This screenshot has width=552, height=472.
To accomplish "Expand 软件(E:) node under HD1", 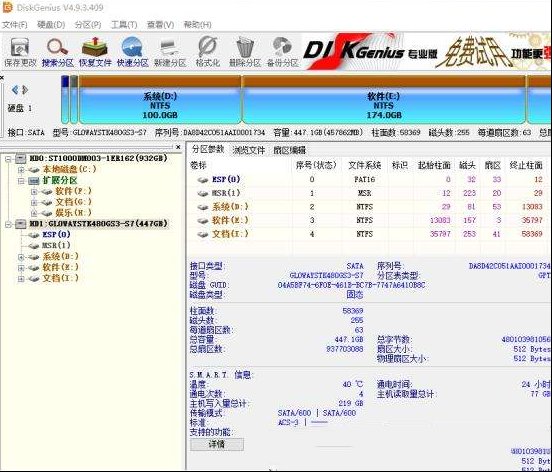I will [21, 268].
